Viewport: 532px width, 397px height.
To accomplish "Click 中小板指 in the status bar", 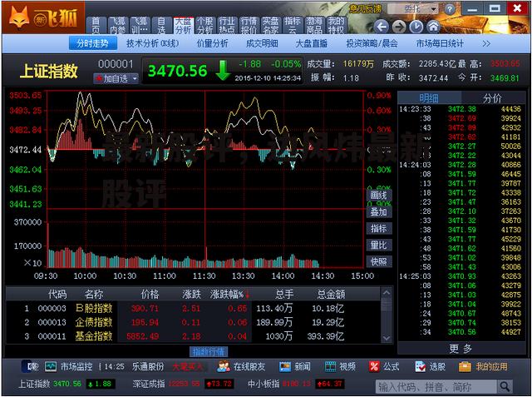I will [264, 384].
